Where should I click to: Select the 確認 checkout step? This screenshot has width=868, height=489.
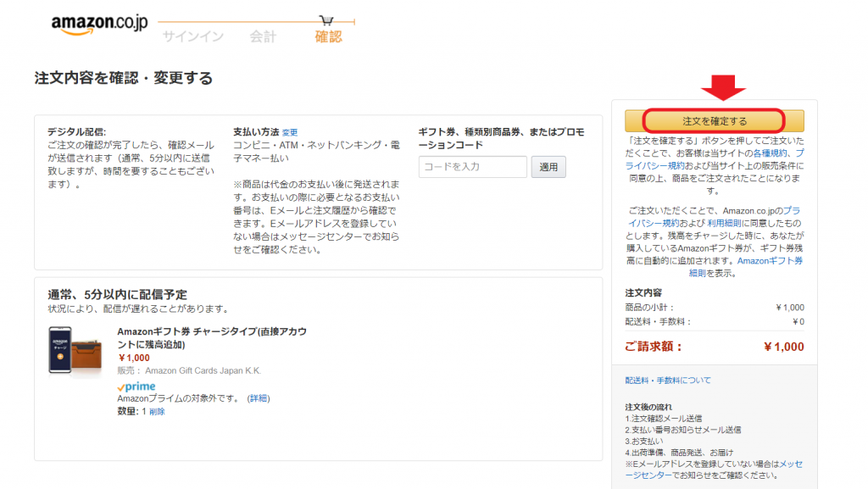pyautogui.click(x=328, y=36)
